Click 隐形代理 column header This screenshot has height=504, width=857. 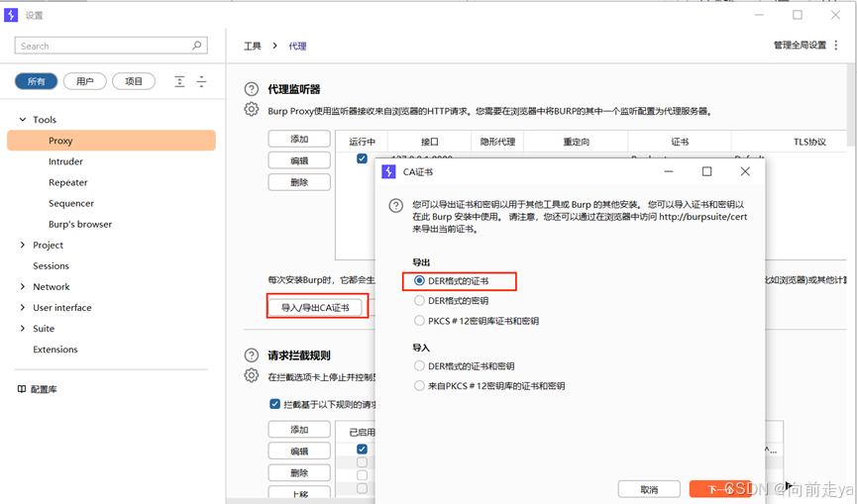497,142
